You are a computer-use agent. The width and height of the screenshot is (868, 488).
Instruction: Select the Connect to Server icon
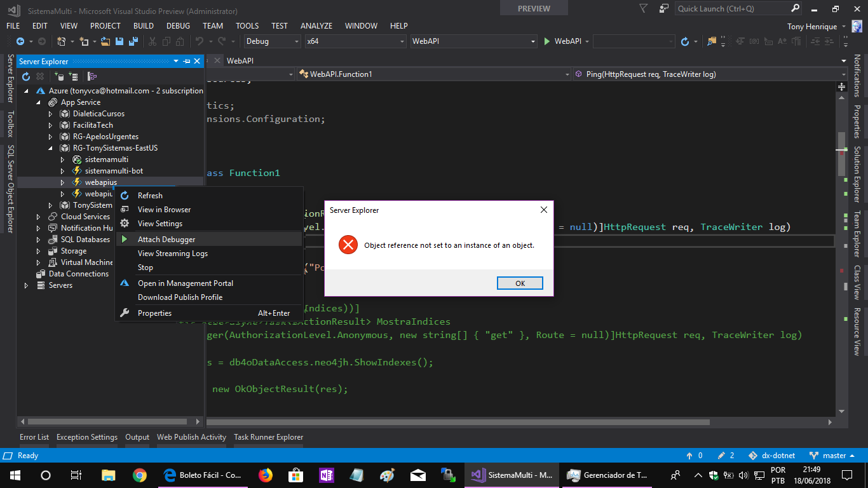pos(73,76)
